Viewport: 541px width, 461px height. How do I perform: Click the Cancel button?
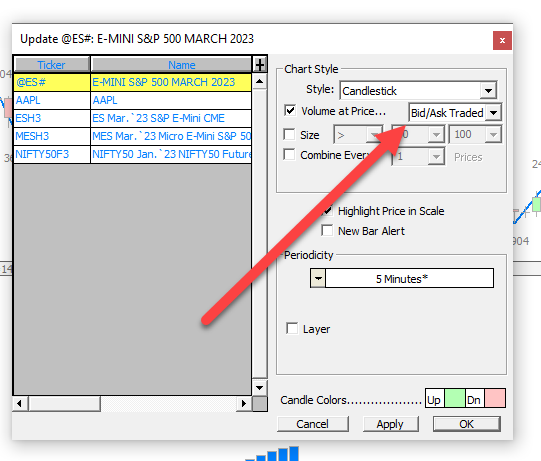(x=313, y=424)
